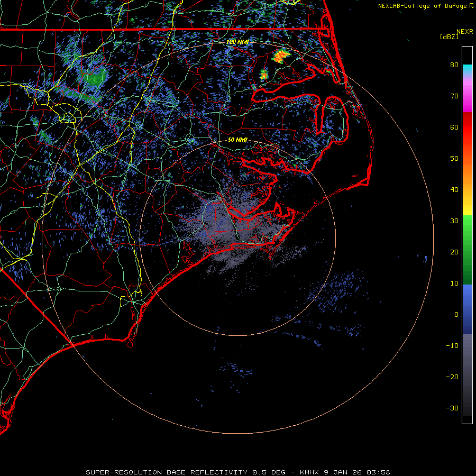Click the blue segment of the color bar
Screen dimensions: 476x476
click(467, 308)
